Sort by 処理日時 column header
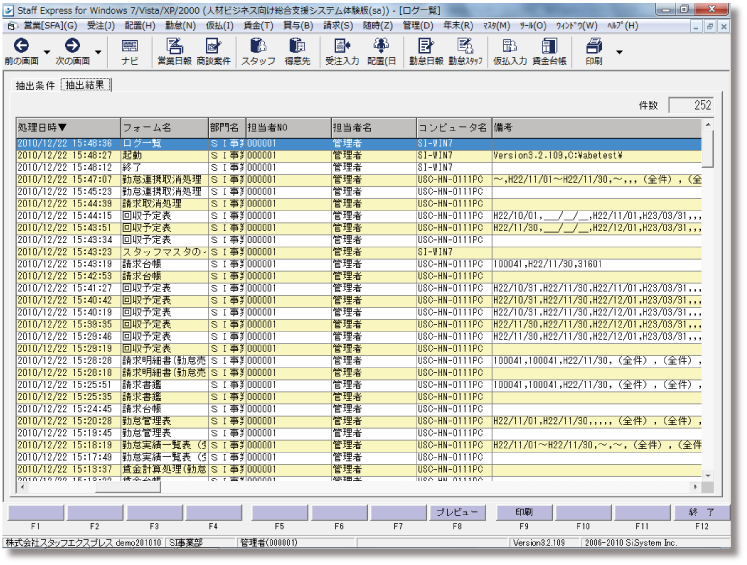The height and width of the screenshot is (565, 747). 68,128
